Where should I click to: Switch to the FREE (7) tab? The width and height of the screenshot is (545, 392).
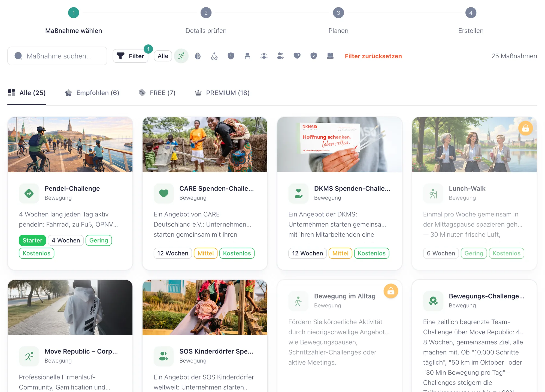[x=157, y=93]
